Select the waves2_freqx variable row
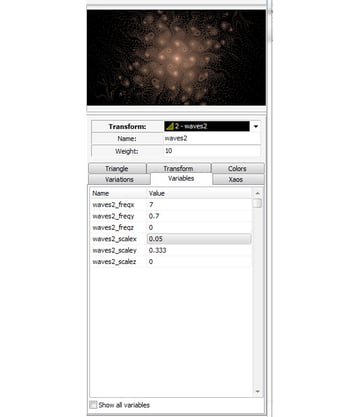The image size is (360, 417). click(171, 205)
